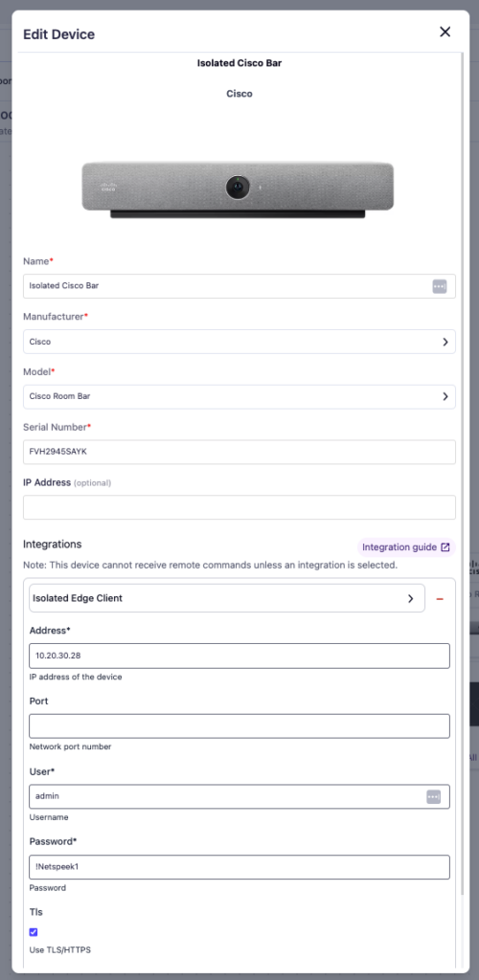This screenshot has width=479, height=980.
Task: Toggle the Use TLS/HTTPS checkbox
Action: click(34, 932)
